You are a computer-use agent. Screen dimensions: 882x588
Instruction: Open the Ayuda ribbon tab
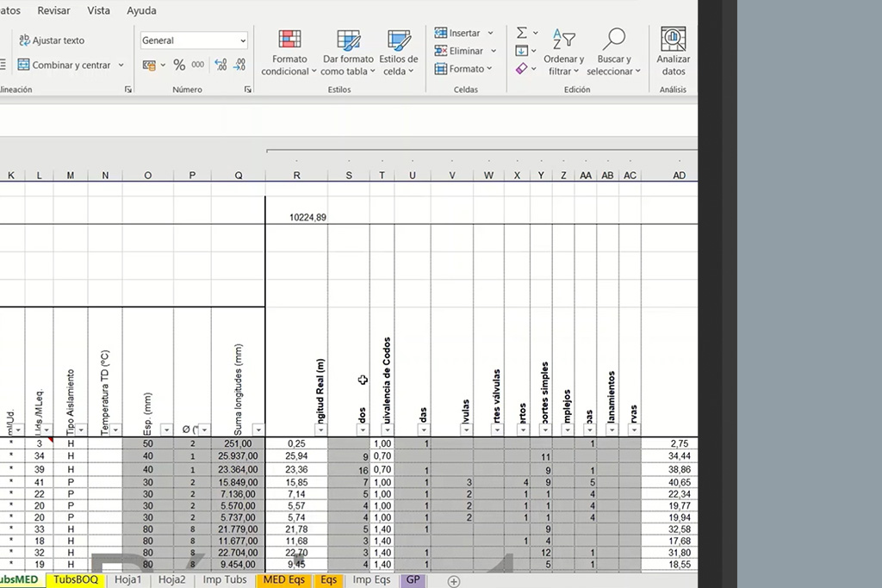coord(141,10)
